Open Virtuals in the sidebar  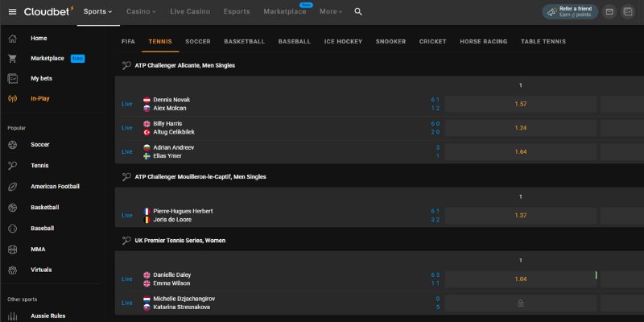(41, 270)
